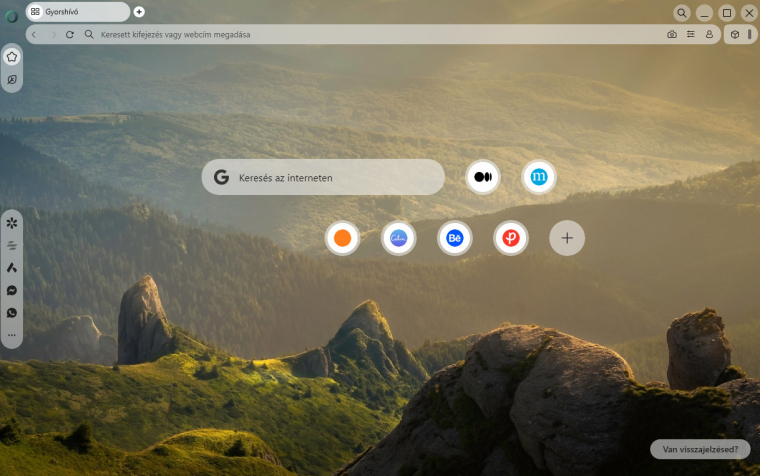The image size is (760, 476).
Task: Close the browser window
Action: click(749, 13)
